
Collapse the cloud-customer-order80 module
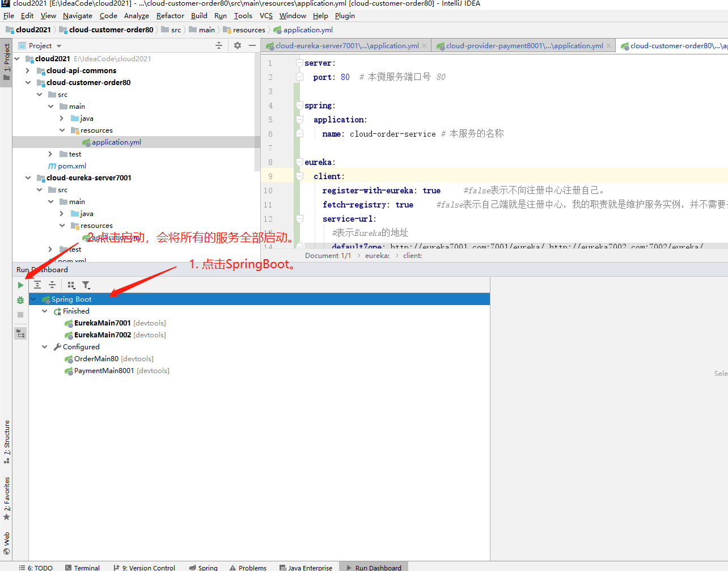tap(28, 82)
